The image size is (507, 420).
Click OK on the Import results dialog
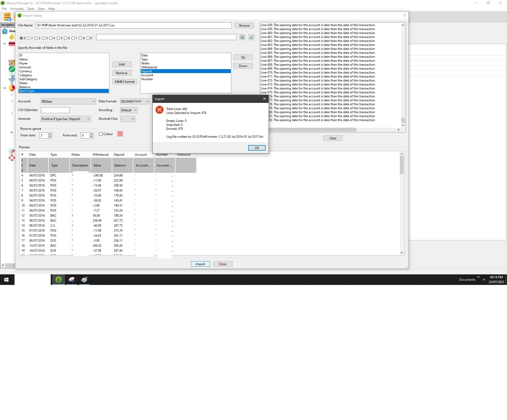click(256, 148)
